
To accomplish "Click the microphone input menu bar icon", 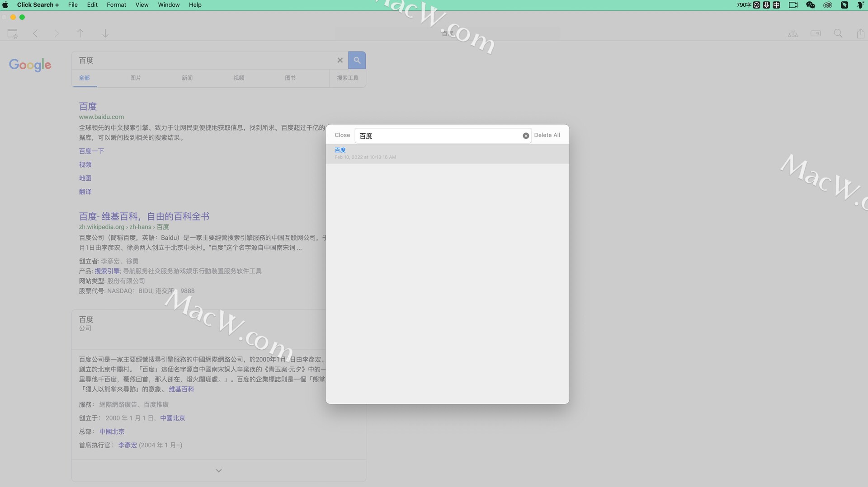I will coord(766,5).
